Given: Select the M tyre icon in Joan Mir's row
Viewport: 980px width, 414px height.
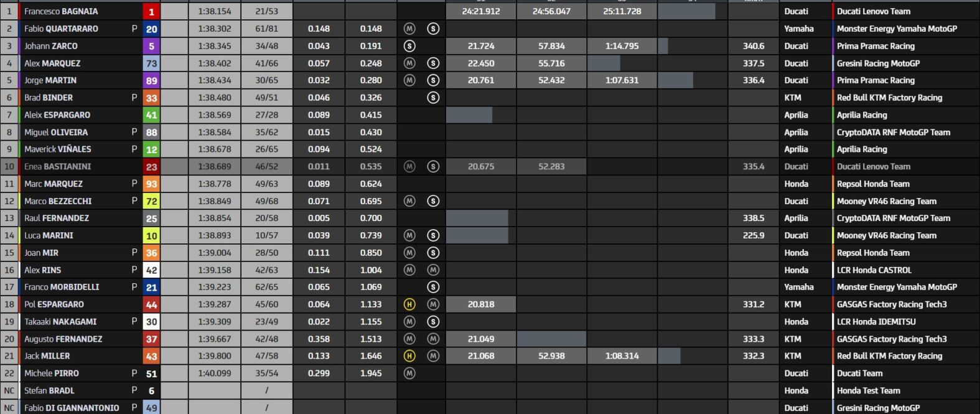Looking at the screenshot, I should [x=409, y=253].
